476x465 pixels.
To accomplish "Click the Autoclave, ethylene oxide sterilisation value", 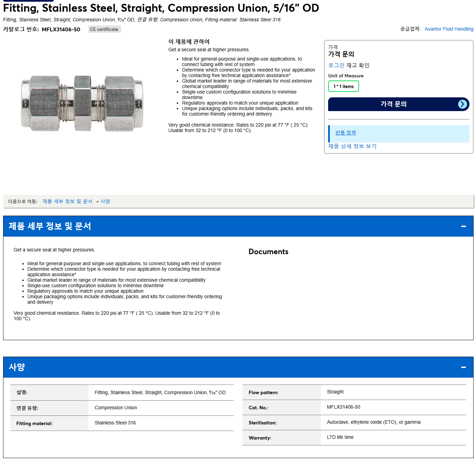I will (374, 422).
